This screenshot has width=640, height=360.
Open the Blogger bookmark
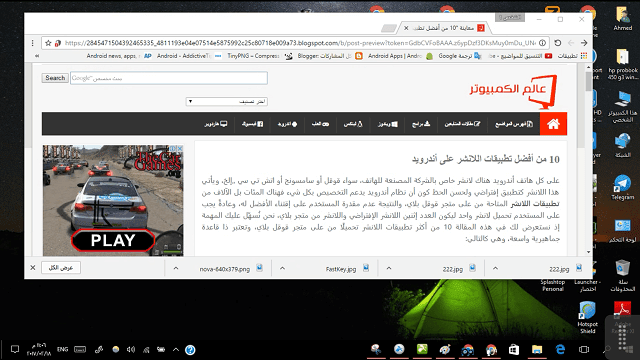330,56
